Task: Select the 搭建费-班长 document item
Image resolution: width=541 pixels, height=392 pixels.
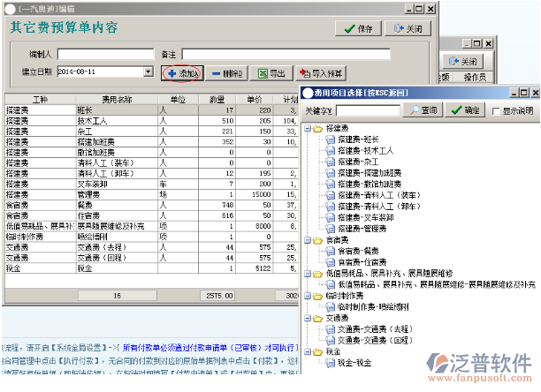Action: coord(357,139)
